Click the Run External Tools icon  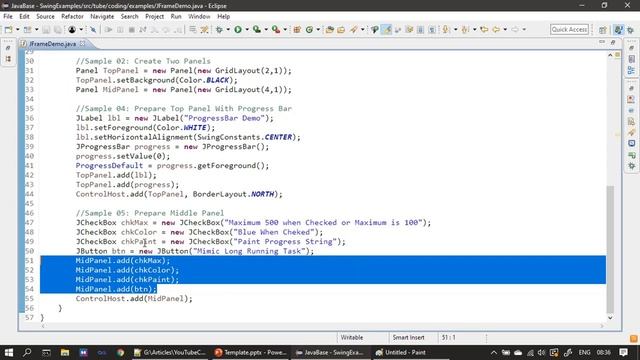tap(276, 29)
